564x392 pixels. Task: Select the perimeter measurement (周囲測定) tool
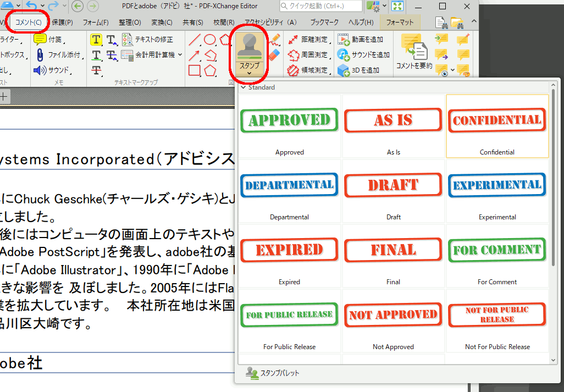(309, 54)
